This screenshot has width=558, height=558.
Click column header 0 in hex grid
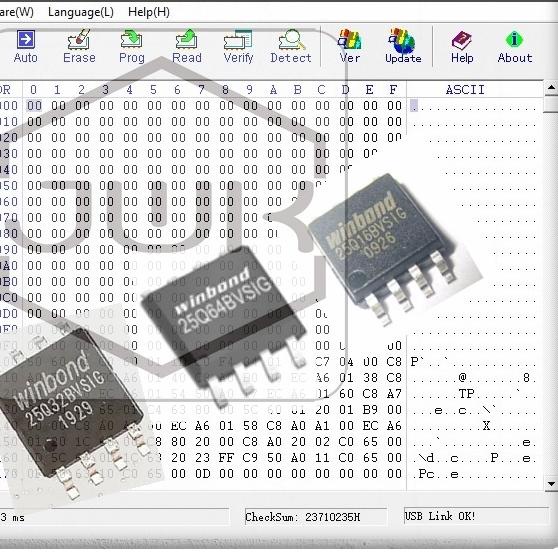coord(33,90)
